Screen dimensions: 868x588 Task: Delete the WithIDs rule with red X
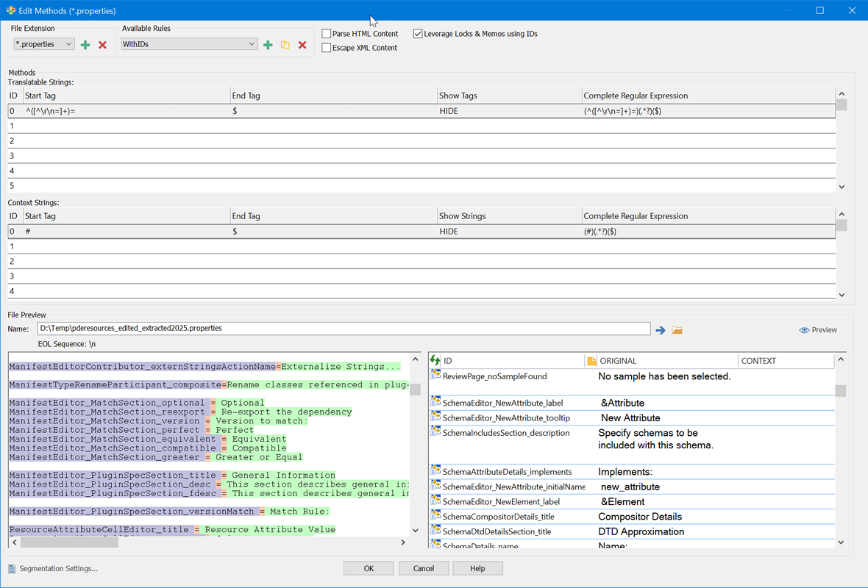(x=302, y=45)
